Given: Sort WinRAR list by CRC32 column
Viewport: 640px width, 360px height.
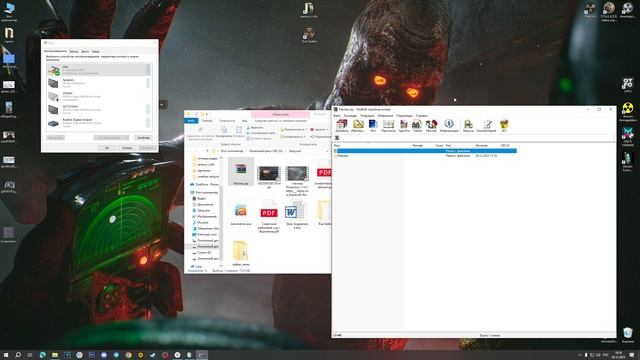Looking at the screenshot, I should click(x=505, y=146).
